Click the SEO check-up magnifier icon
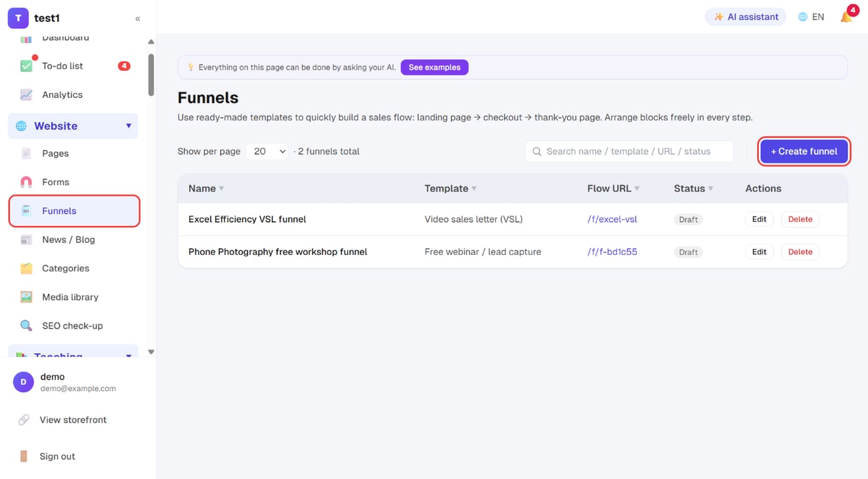Screen dimensions: 868x479 click(x=26, y=326)
